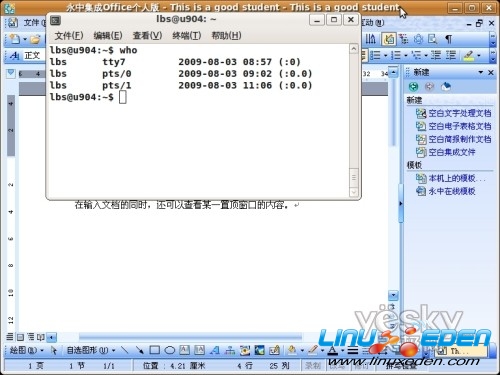Click the forward arrow in the 新建 panel
Viewport: 500px width, 375px height.
point(429,87)
